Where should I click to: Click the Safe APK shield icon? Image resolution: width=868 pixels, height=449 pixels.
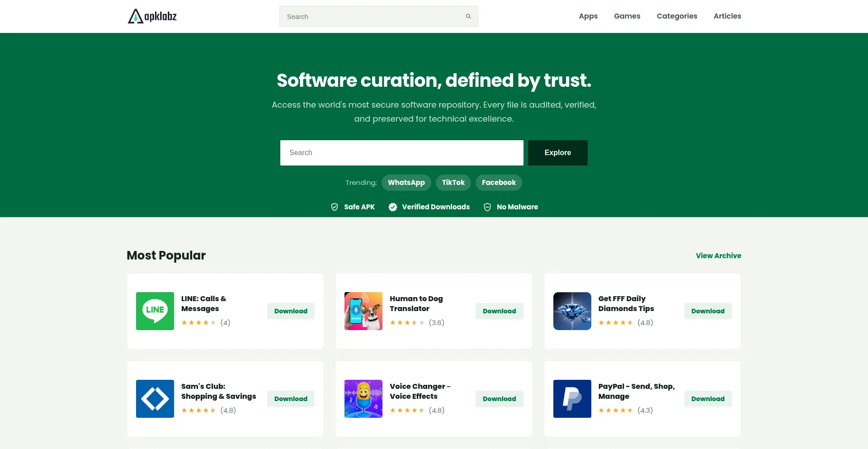[335, 207]
